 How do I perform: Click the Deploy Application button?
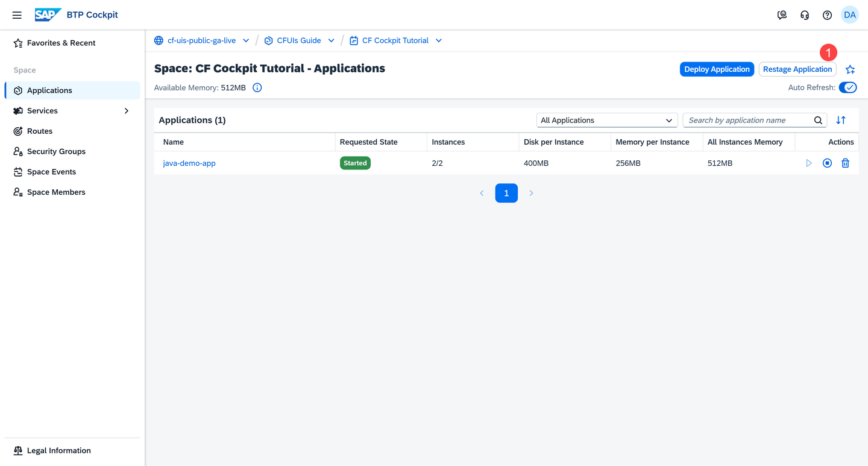tap(717, 69)
